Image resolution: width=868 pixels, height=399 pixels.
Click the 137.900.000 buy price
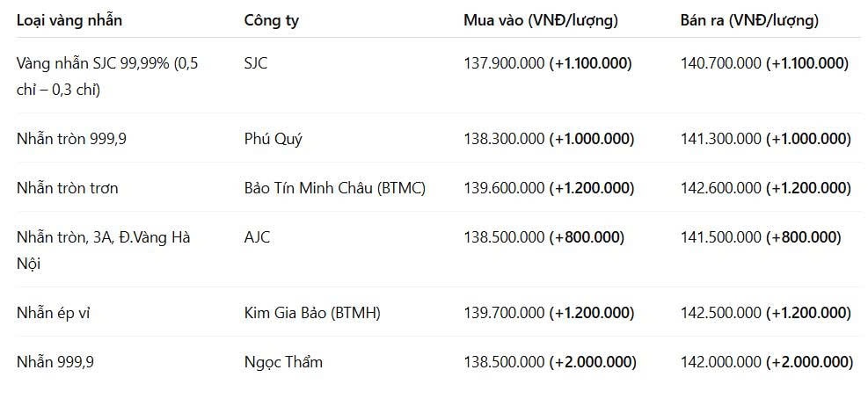[x=504, y=63]
